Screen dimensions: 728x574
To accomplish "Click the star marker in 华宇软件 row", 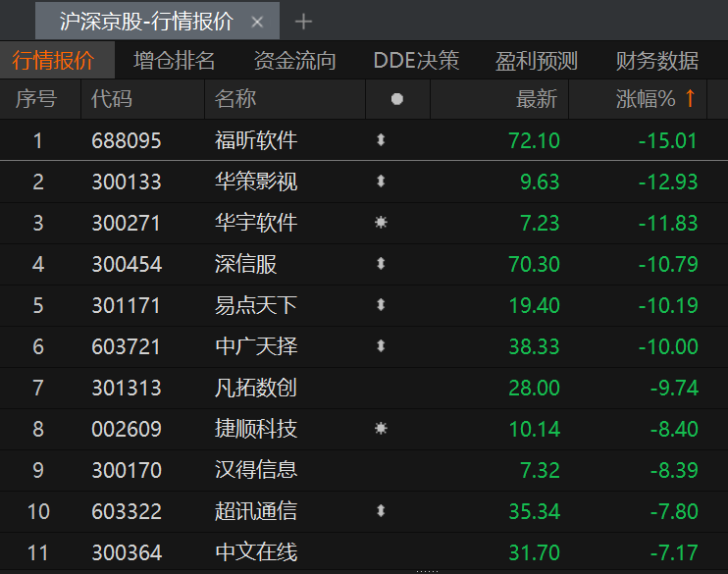I will 381,223.
